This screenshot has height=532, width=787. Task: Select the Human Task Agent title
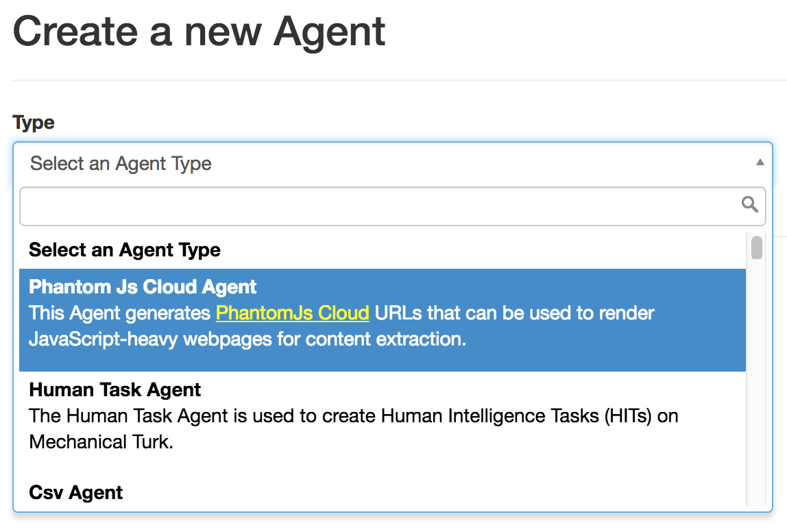pos(115,390)
